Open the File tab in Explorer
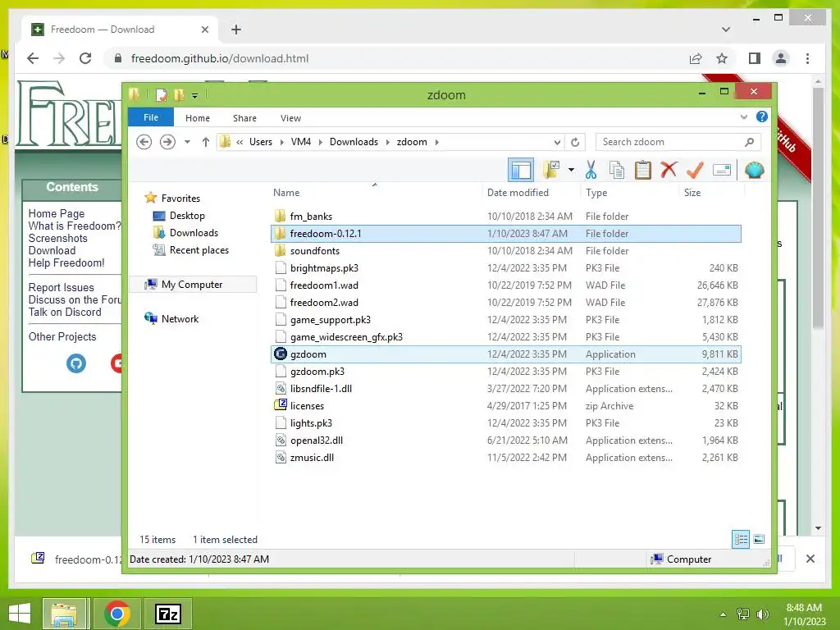840x630 pixels. 151,117
